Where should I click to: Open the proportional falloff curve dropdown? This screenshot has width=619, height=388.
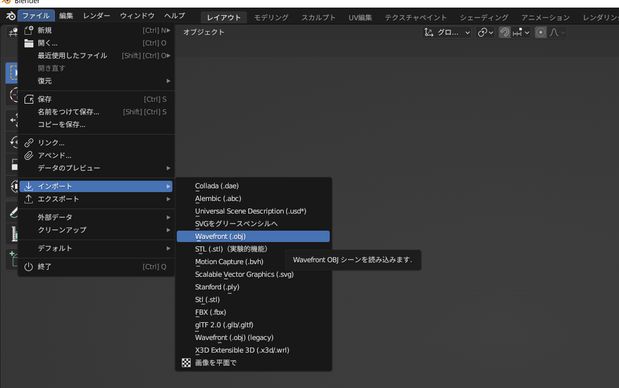pos(556,32)
